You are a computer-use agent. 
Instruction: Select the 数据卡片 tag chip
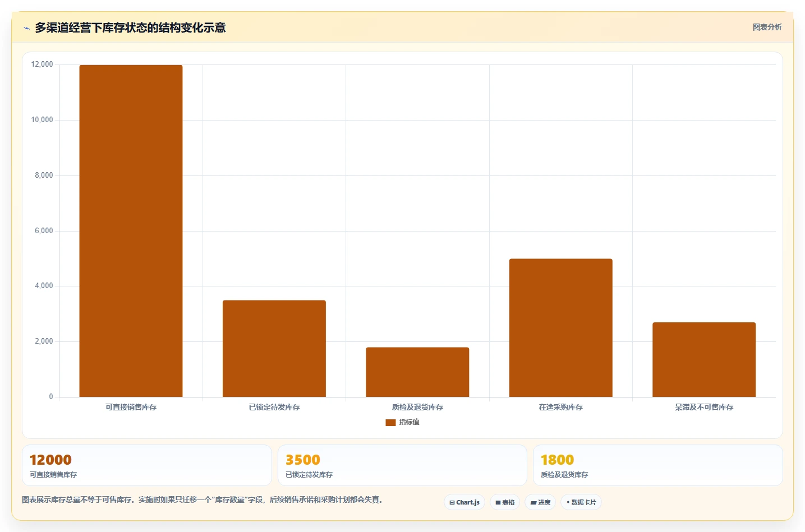click(x=581, y=502)
